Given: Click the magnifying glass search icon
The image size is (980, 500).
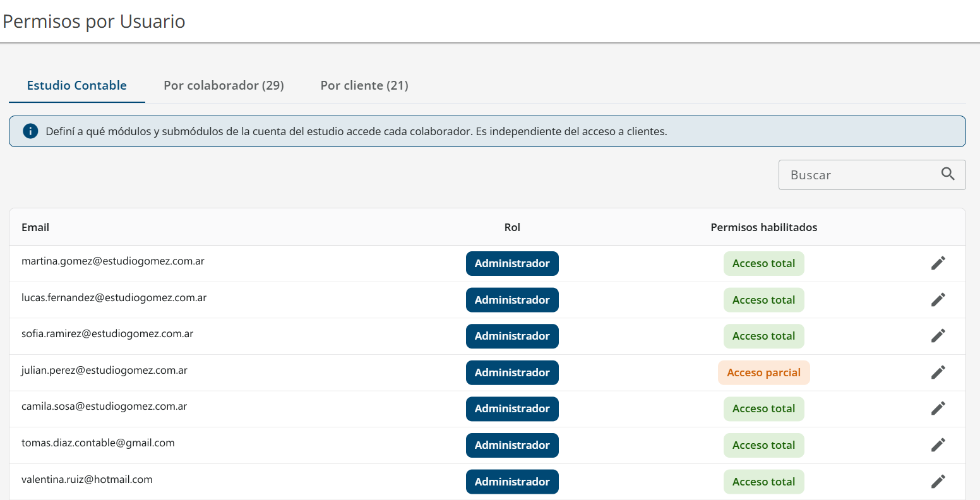Looking at the screenshot, I should [x=948, y=174].
